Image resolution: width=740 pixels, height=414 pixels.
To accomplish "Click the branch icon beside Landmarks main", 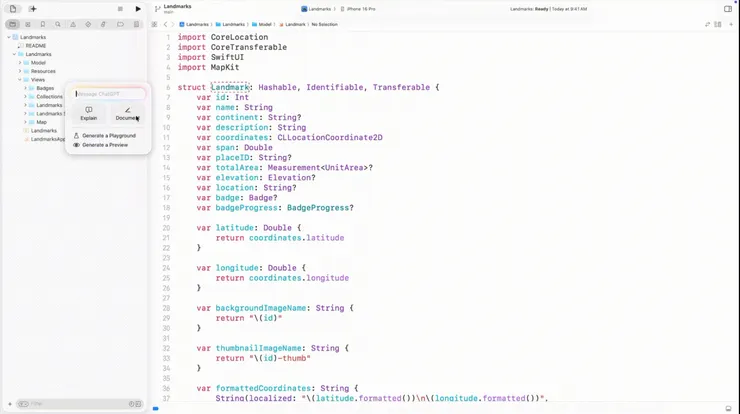I will [158, 8].
